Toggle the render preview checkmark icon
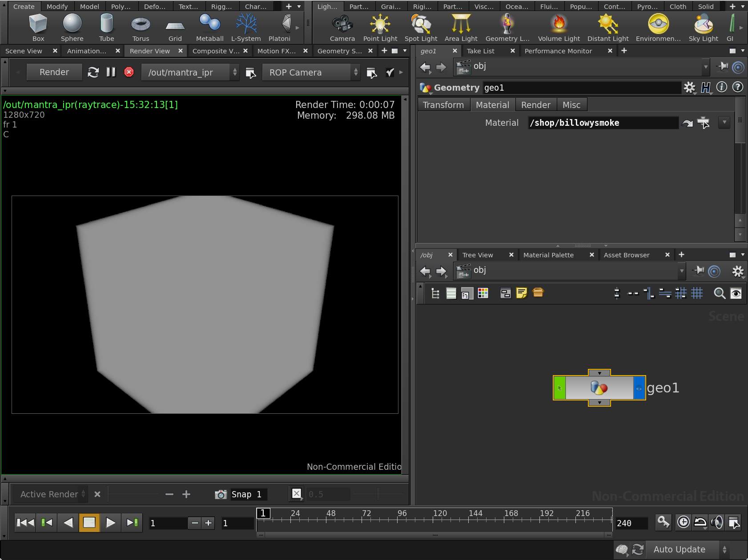This screenshot has width=748, height=560. pos(390,72)
